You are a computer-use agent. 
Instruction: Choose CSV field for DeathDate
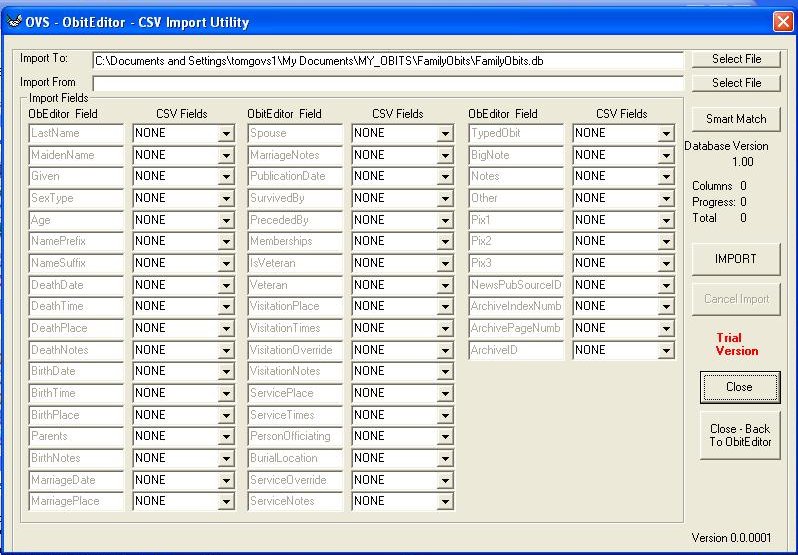click(x=226, y=286)
